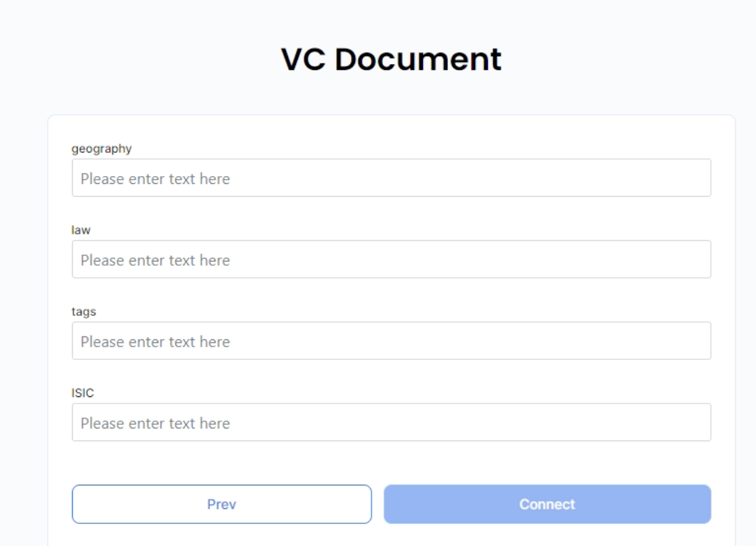756x546 pixels.
Task: Click the blank page background beside the title
Action: tap(143, 60)
